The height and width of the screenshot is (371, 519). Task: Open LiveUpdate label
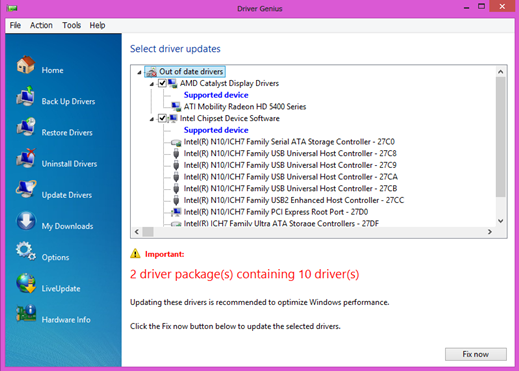click(61, 289)
